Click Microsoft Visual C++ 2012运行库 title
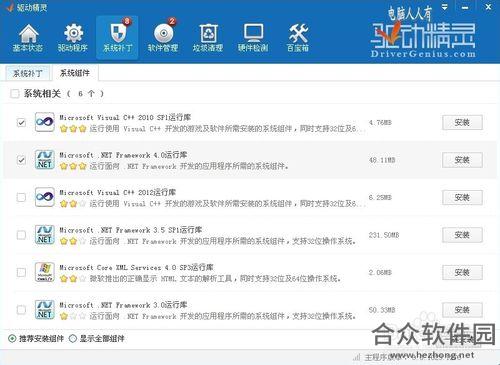 117,192
